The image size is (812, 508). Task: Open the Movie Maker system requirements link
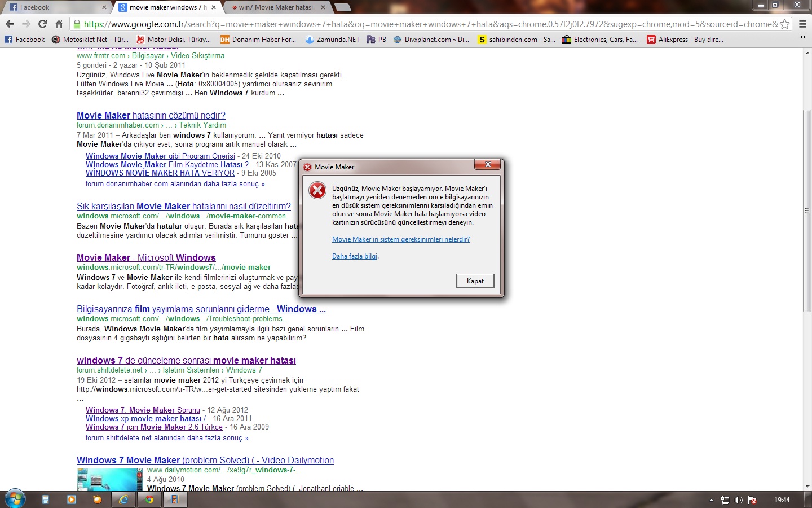pos(401,239)
